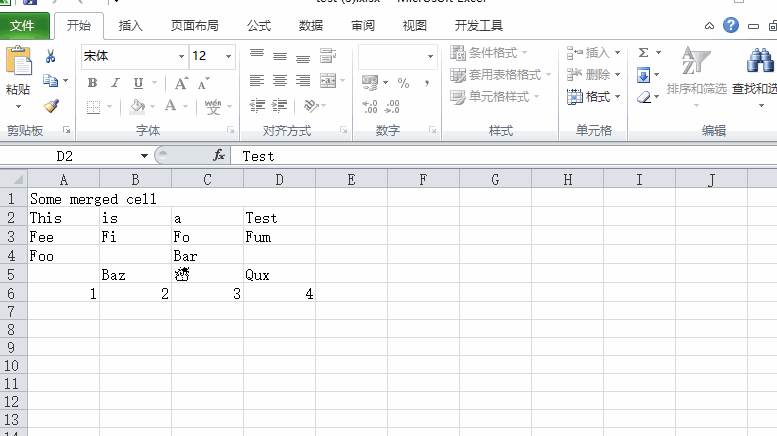This screenshot has height=436, width=777.
Task: Apply percent style format
Action: pos(403,83)
